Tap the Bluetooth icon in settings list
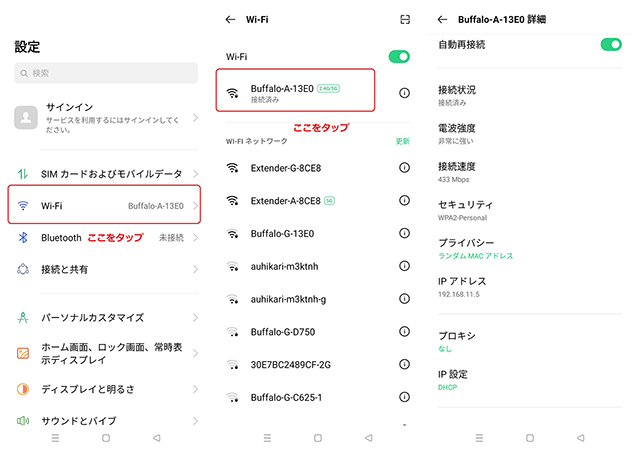This screenshot has width=636, height=450. (23, 237)
